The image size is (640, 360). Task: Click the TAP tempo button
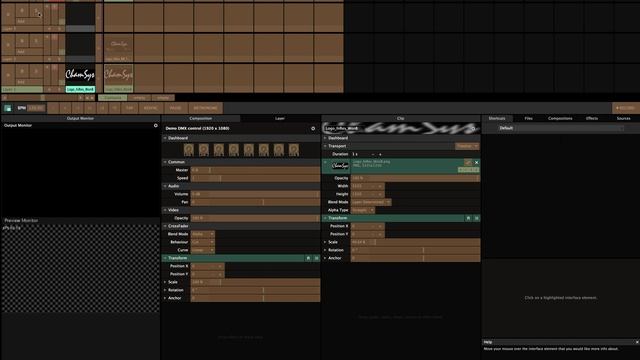[x=129, y=108]
